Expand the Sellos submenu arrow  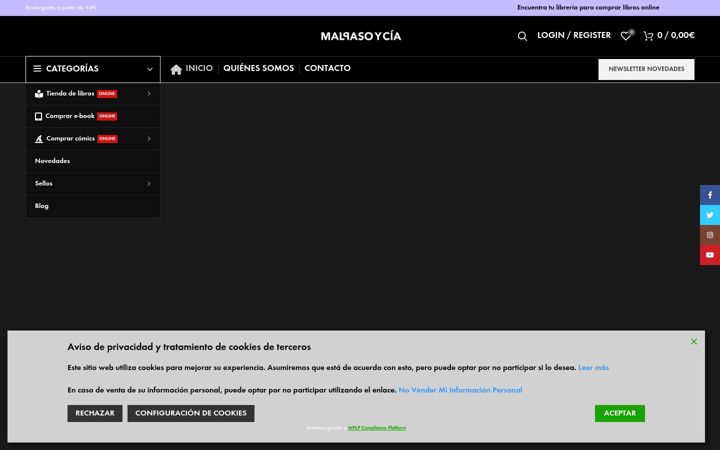coord(149,184)
